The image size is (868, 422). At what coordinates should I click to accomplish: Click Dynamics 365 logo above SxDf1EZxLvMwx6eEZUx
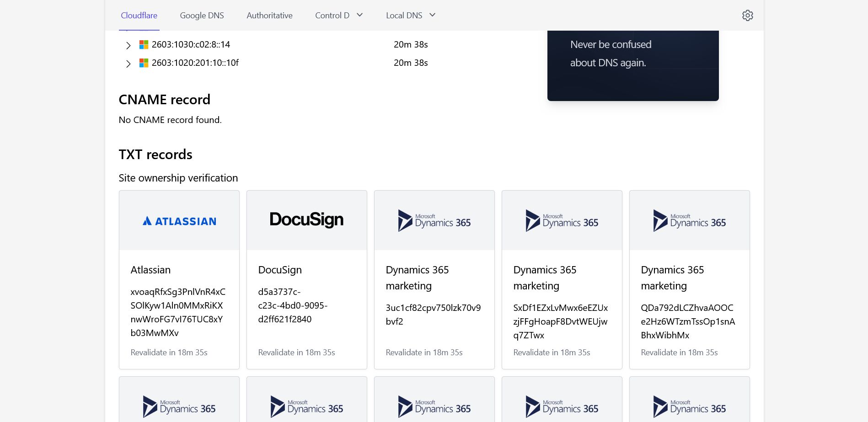562,220
